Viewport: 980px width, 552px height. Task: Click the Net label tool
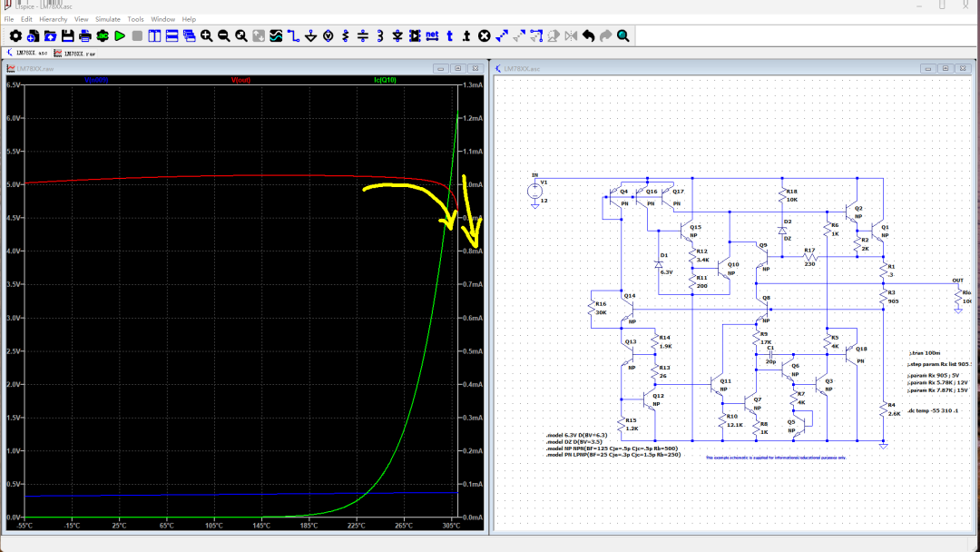[x=432, y=36]
